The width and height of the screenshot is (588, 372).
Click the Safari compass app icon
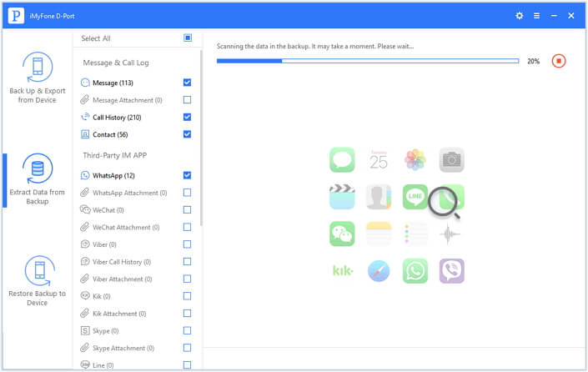(379, 271)
